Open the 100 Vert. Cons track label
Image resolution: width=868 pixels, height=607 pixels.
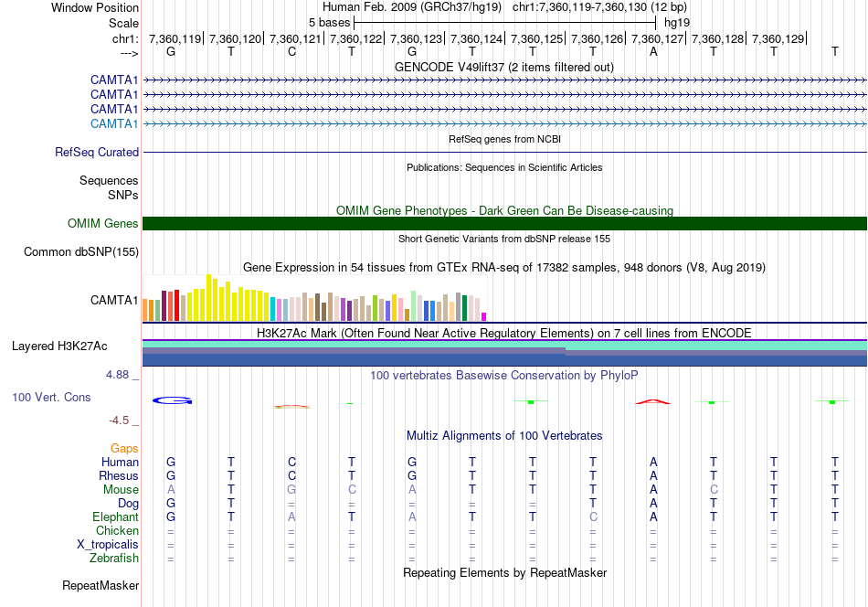[51, 397]
